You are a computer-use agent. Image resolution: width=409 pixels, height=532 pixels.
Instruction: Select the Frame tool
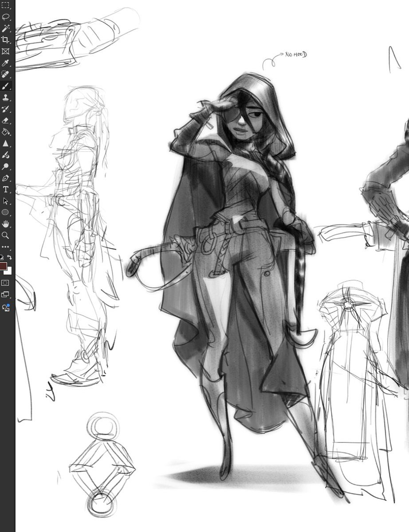pos(6,51)
